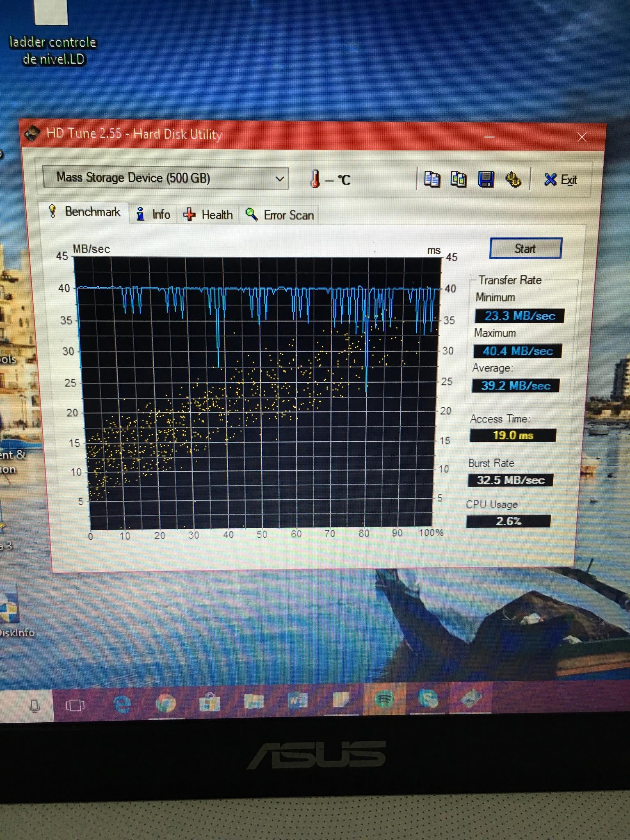Minimize the HD Tune window

[x=489, y=136]
